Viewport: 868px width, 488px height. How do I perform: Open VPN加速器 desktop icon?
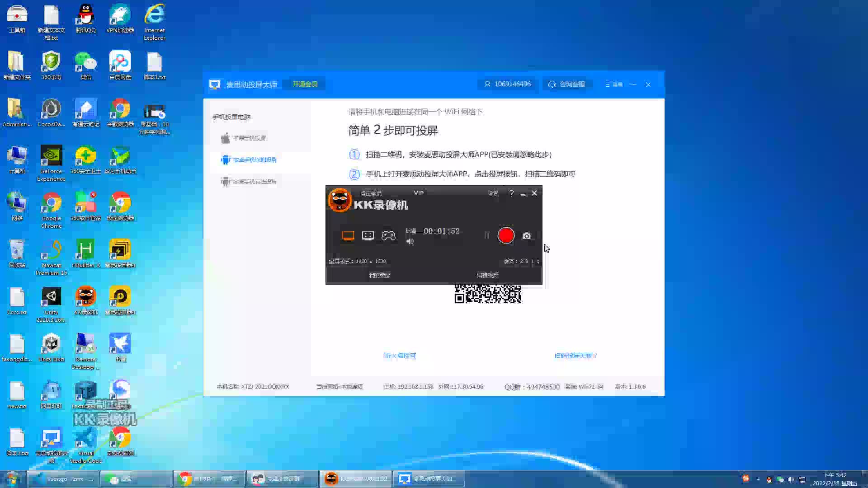click(120, 19)
